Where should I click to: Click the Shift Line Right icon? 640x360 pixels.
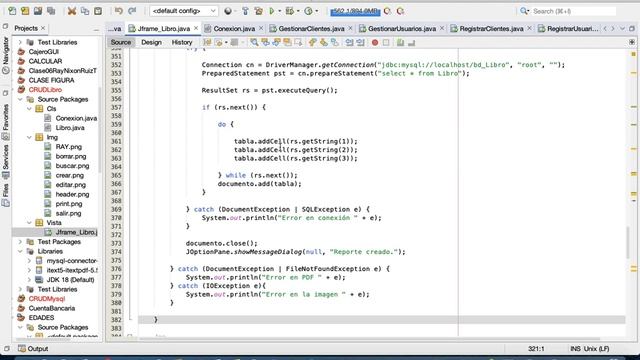(x=360, y=42)
